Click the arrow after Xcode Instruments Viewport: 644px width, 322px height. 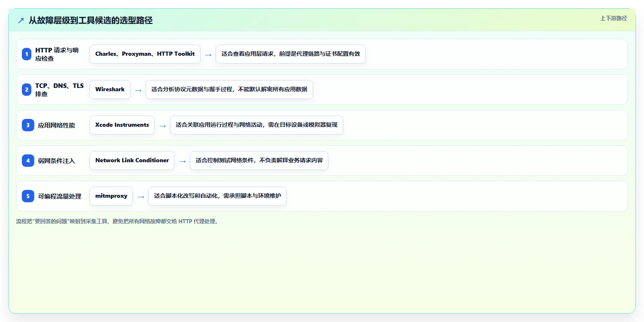tap(163, 125)
